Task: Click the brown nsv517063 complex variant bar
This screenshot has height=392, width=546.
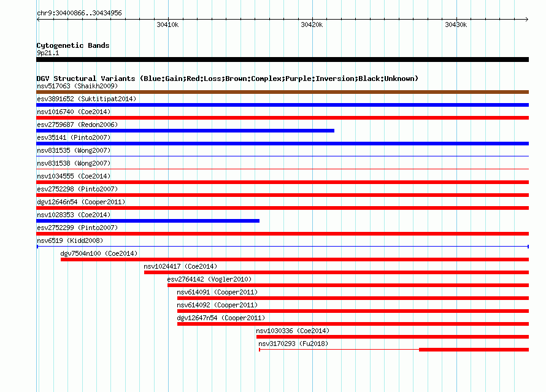Action: 282,92
